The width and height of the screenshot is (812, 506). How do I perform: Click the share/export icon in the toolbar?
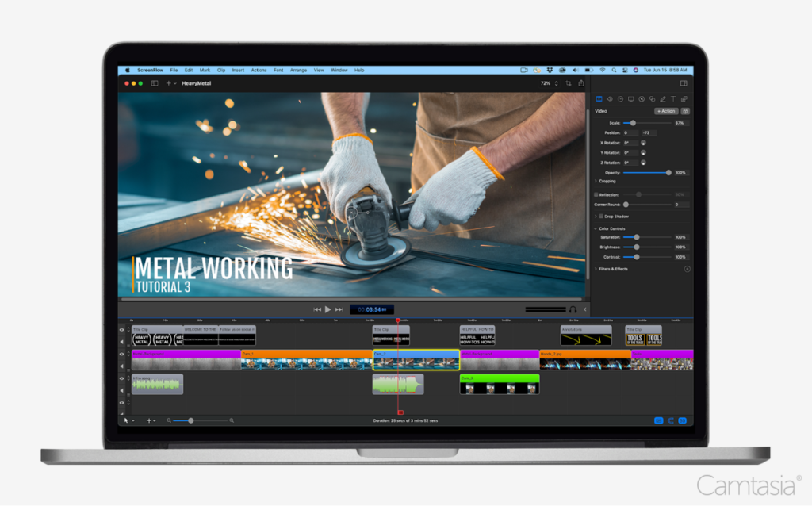click(x=581, y=82)
